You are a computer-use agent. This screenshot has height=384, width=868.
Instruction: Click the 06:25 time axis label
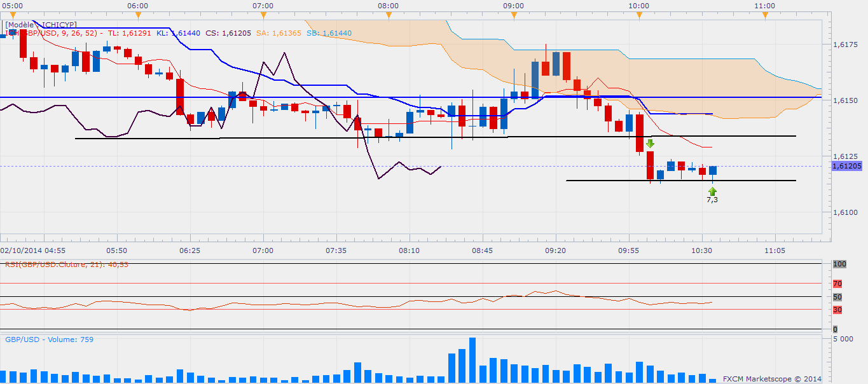(189, 250)
